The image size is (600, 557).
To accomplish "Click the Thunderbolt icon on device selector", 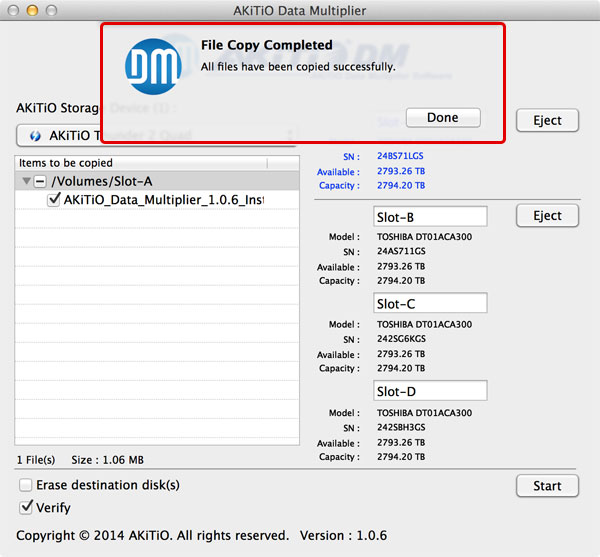I will [36, 136].
